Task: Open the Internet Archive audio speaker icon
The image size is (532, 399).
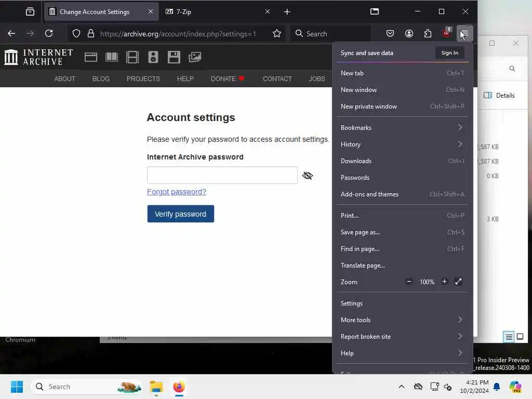Action: 153,57
